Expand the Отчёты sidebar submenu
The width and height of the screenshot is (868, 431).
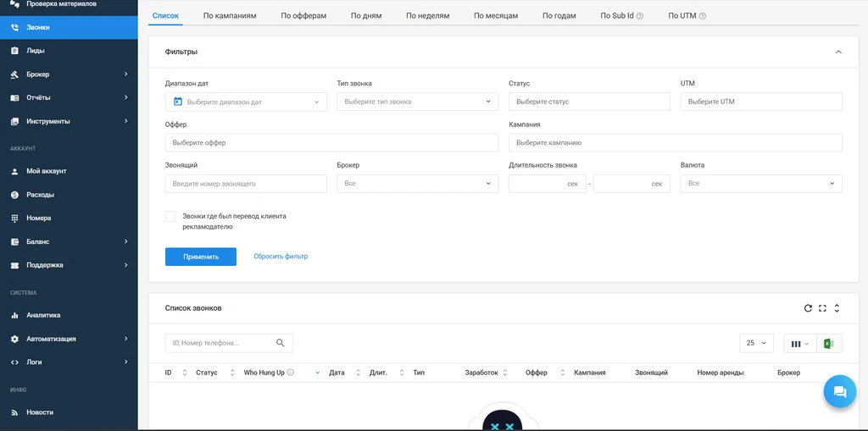point(126,97)
